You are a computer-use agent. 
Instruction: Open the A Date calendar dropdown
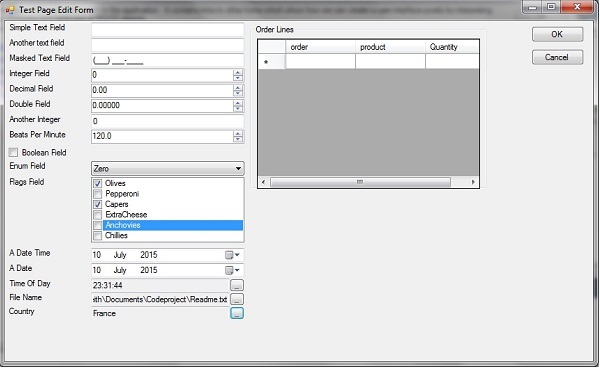(x=233, y=270)
